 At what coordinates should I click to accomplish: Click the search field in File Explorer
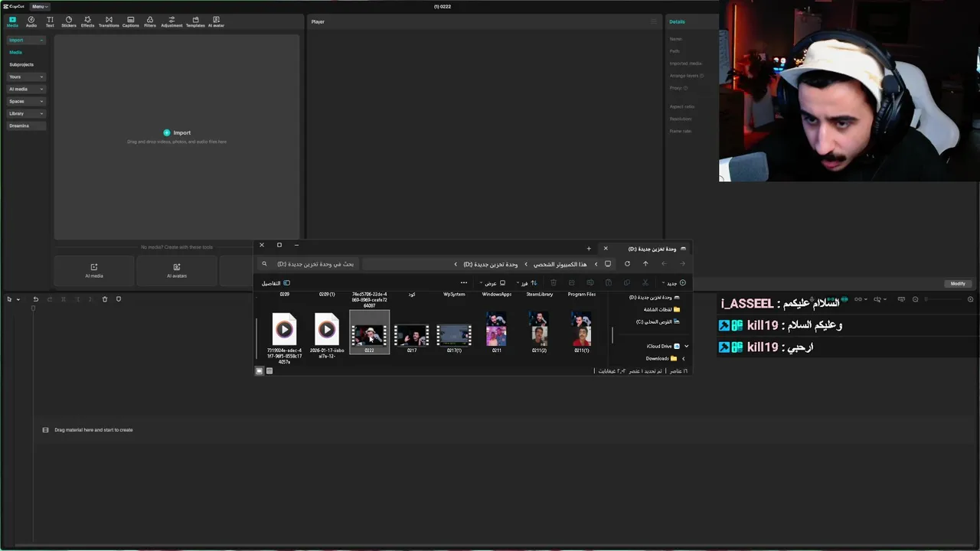tap(308, 264)
